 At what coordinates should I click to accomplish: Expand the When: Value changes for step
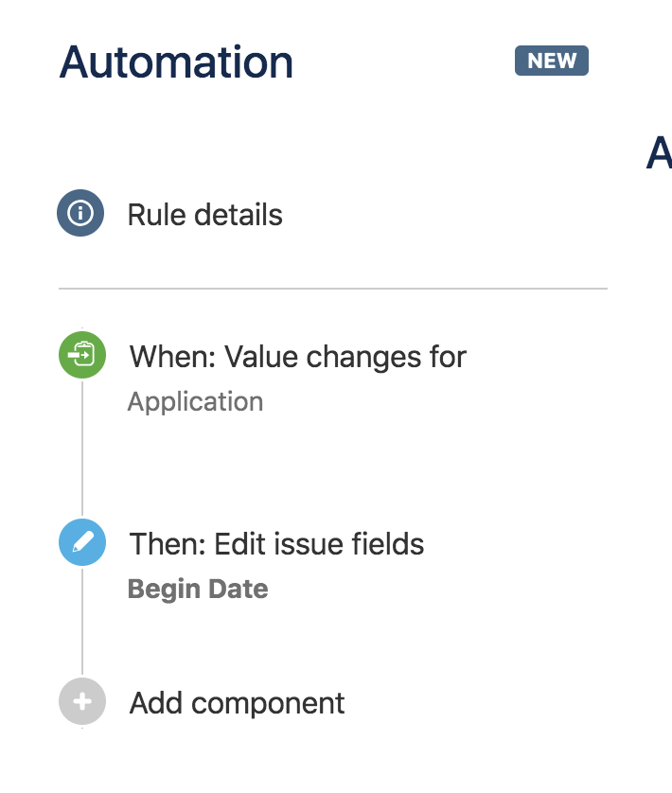point(296,357)
